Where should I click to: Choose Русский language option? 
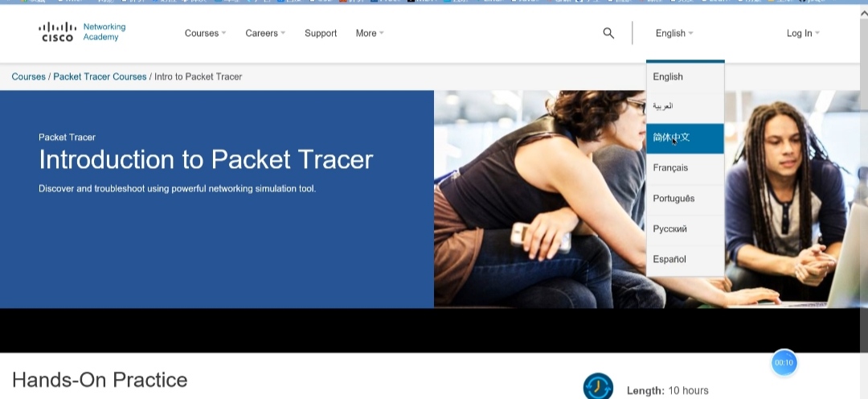point(686,229)
